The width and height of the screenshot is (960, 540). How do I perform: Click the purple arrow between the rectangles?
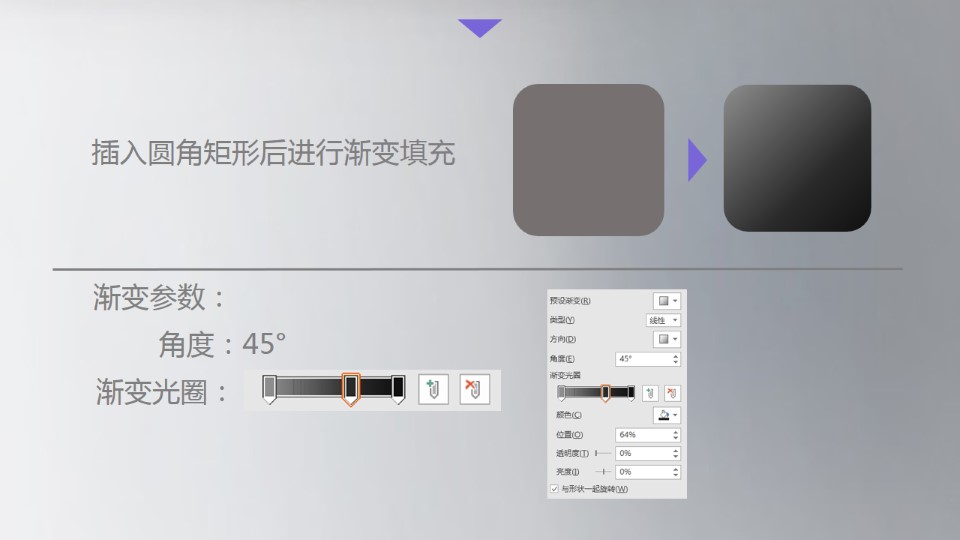click(x=697, y=160)
